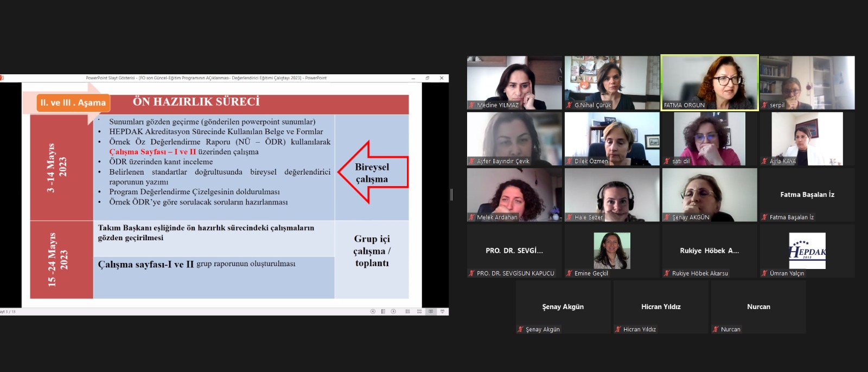Click the divider handle between slide and gallery

click(451, 195)
